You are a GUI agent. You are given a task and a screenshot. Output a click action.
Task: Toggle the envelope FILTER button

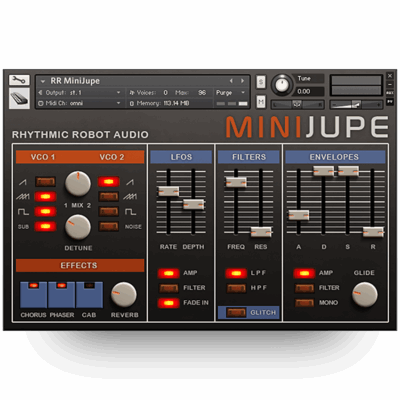304,288
